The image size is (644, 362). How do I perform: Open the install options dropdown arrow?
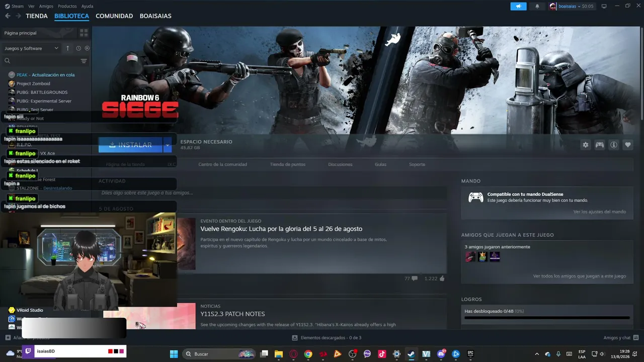pos(167,145)
